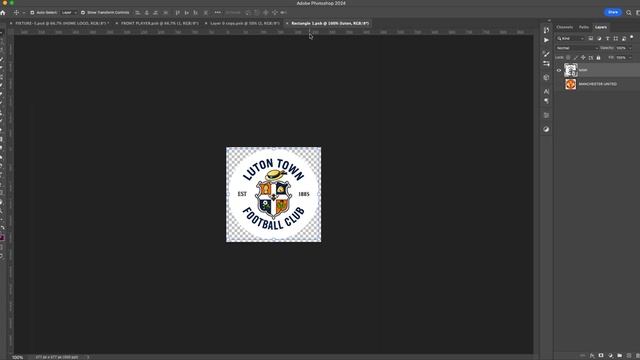The image size is (640, 360).
Task: Switch to the Channels panel tab
Action: click(x=564, y=27)
